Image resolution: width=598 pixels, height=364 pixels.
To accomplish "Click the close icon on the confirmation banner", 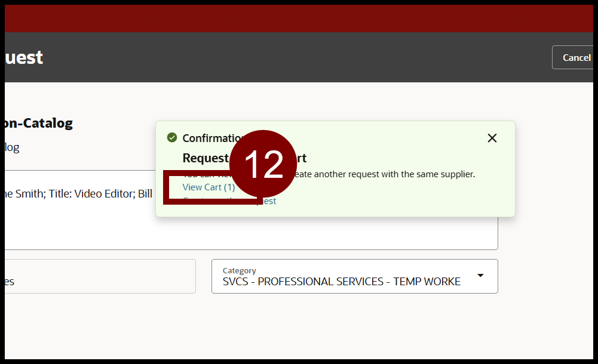I will (x=492, y=138).
